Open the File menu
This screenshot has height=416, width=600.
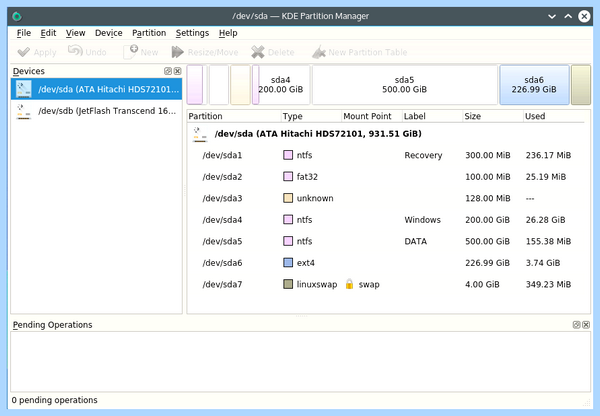coord(24,33)
